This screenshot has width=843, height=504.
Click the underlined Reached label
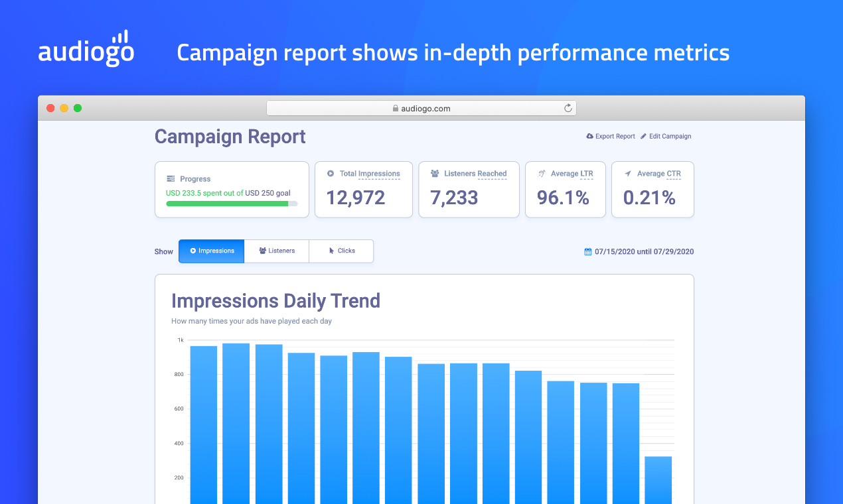point(492,174)
